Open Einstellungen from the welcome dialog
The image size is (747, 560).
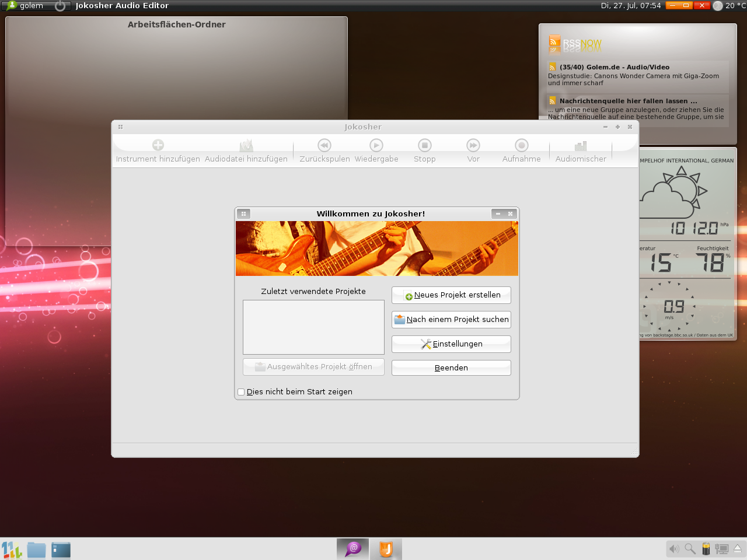(451, 344)
